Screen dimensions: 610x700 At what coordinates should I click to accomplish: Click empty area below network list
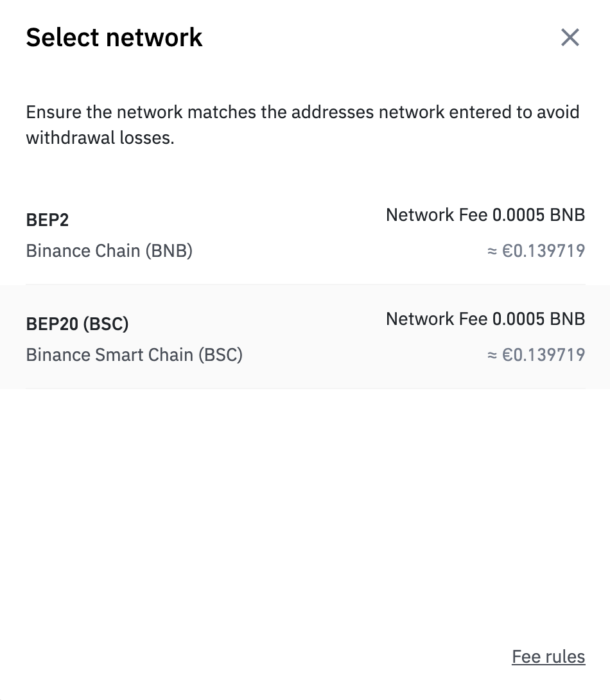coord(305,513)
